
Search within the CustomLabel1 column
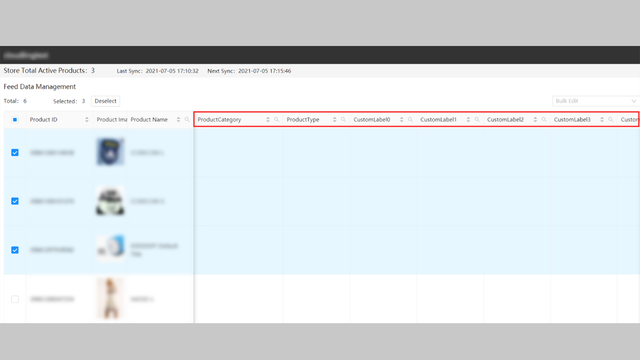[477, 120]
